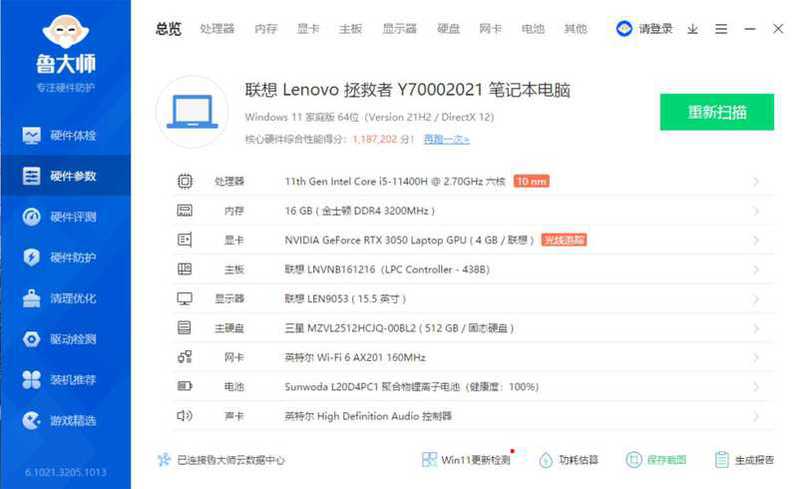Click 请登录 to sign in
The image size is (798, 489).
pos(656,29)
